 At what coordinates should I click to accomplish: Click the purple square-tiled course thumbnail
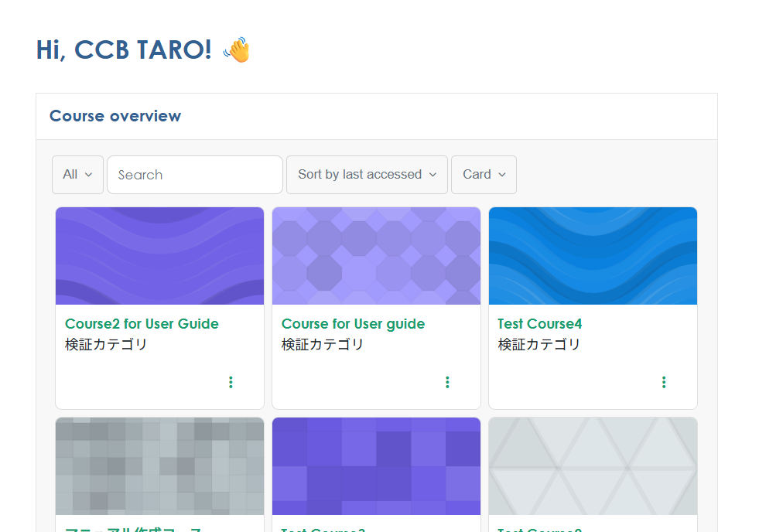(x=376, y=466)
